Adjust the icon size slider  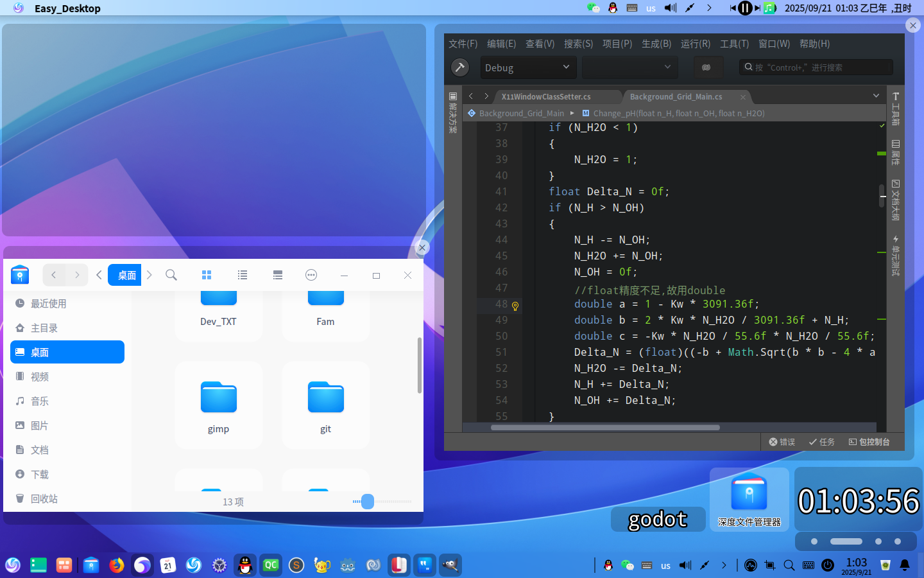click(x=368, y=502)
